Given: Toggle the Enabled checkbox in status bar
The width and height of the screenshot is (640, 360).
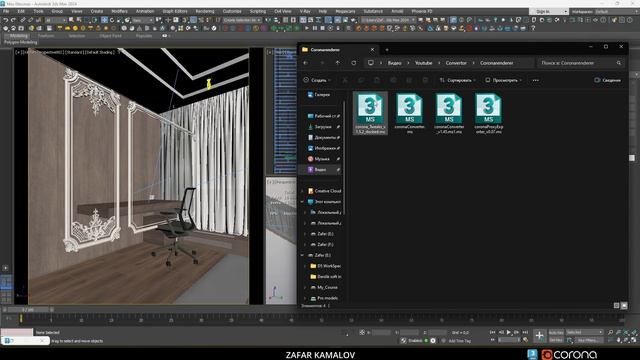Looking at the screenshot, I should [426, 340].
